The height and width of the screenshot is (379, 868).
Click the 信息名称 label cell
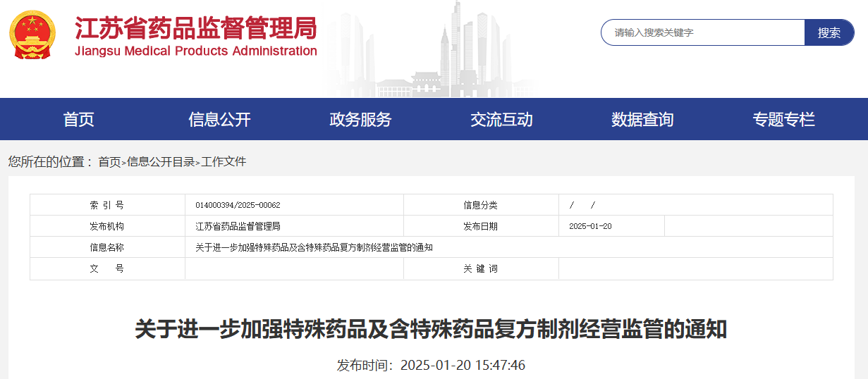pyautogui.click(x=107, y=247)
